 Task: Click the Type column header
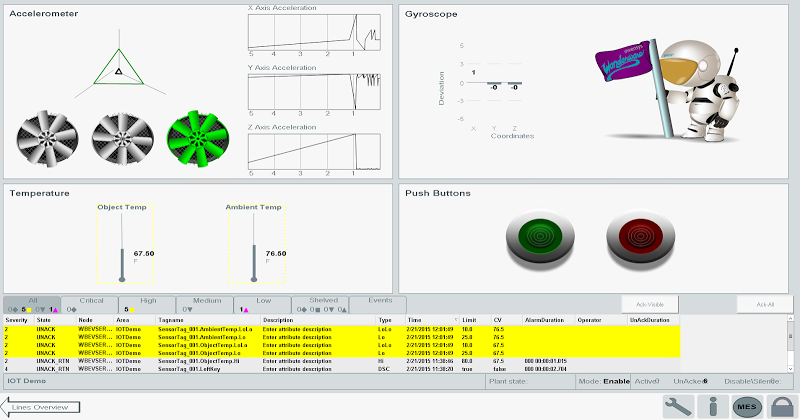pos(391,320)
